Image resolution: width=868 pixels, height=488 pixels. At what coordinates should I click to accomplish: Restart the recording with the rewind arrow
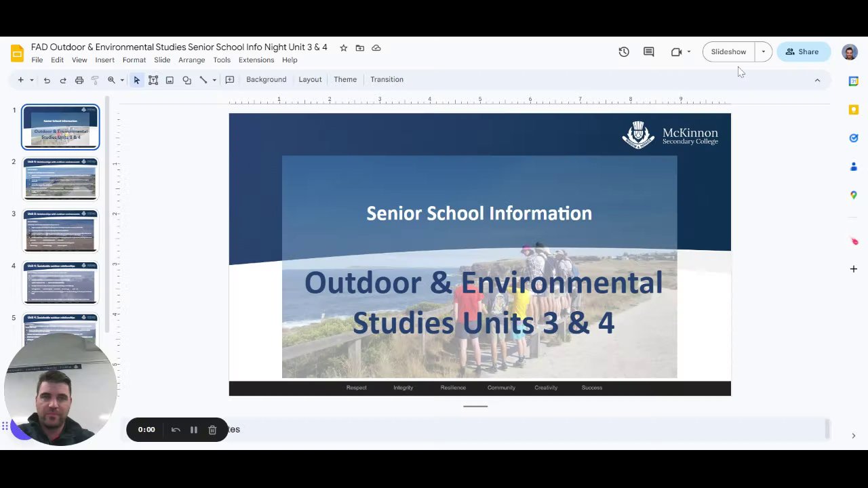click(176, 430)
